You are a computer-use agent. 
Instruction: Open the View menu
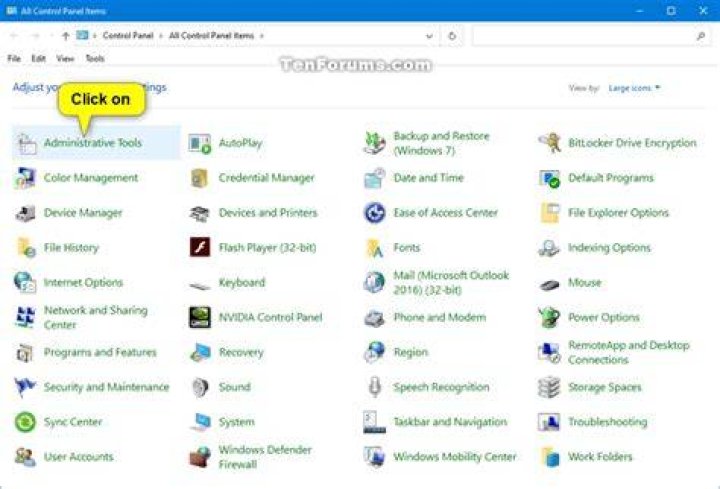coord(65,58)
